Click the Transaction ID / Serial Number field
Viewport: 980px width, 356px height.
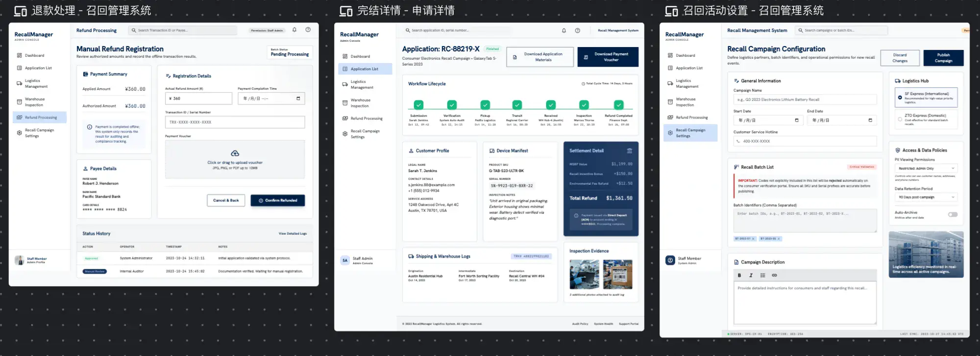click(x=235, y=122)
